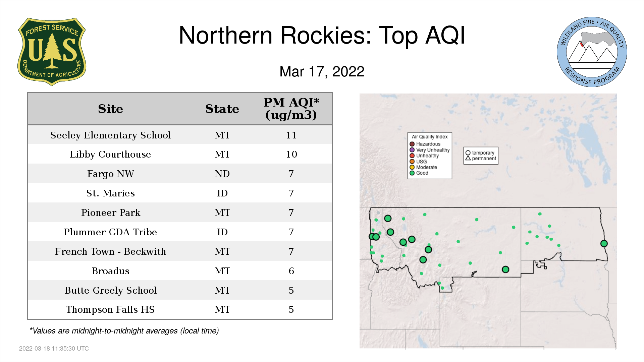644x362 pixels.
Task: Select 'St. Maries' site name
Action: click(x=110, y=193)
